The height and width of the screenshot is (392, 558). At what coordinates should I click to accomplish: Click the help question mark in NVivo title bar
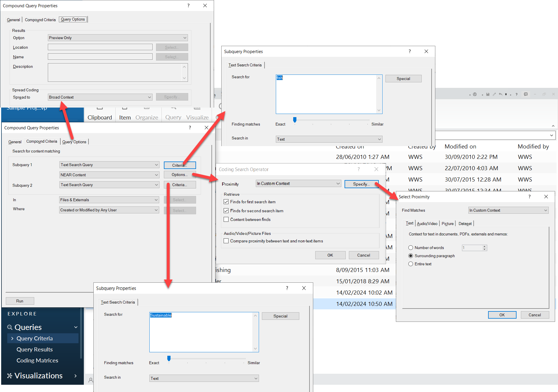pos(517,95)
